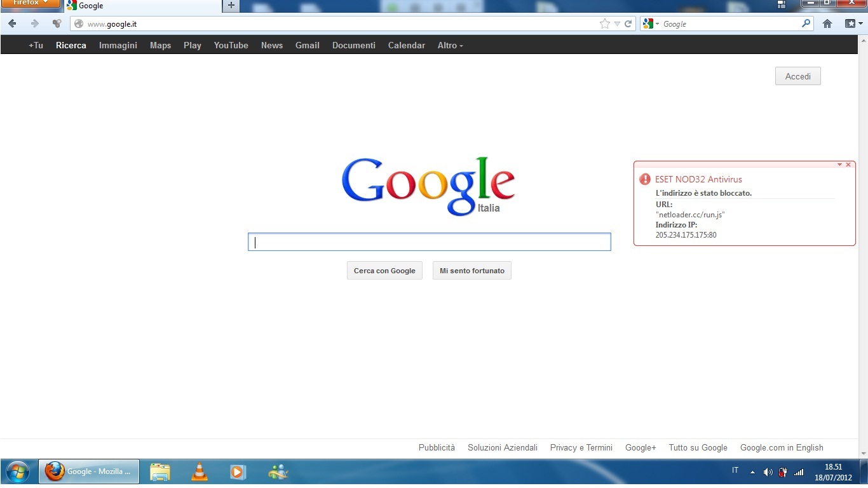This screenshot has height=488, width=868.
Task: Close the ESET NOD32 notification
Action: [x=848, y=165]
